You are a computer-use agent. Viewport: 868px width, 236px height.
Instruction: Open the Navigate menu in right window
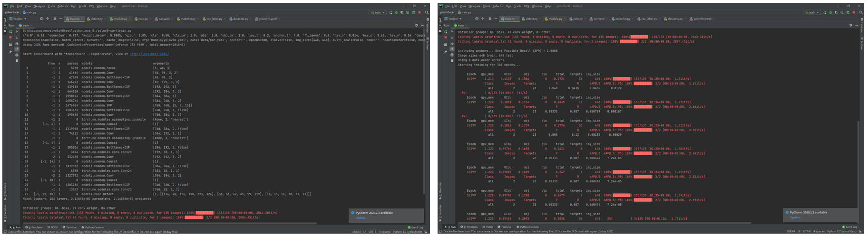[x=474, y=6]
